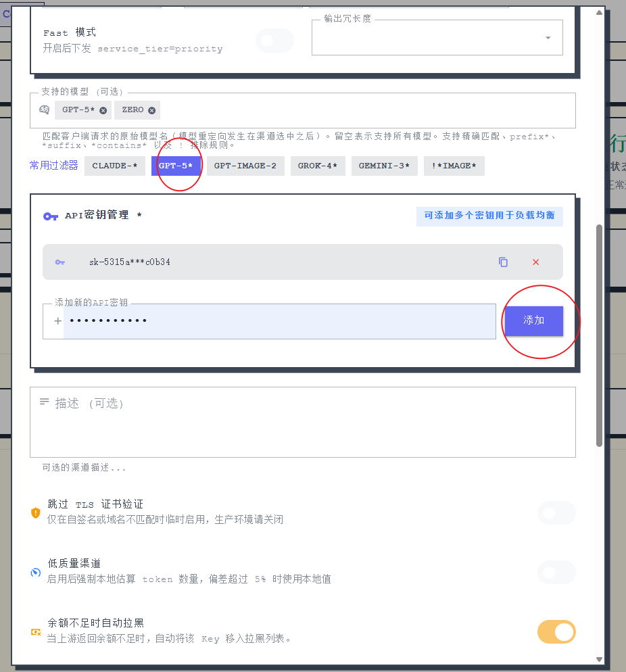Viewport: 626px width, 672px height.
Task: Remove the GPT-5* model tag
Action: (103, 111)
